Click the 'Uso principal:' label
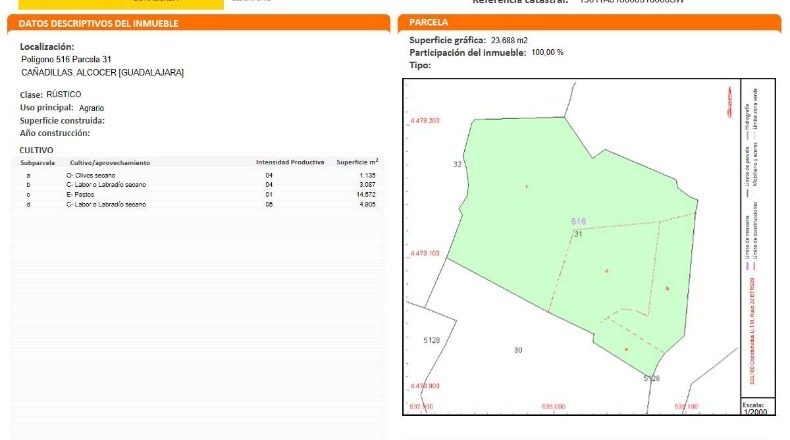The height and width of the screenshot is (440, 790). [x=46, y=108]
